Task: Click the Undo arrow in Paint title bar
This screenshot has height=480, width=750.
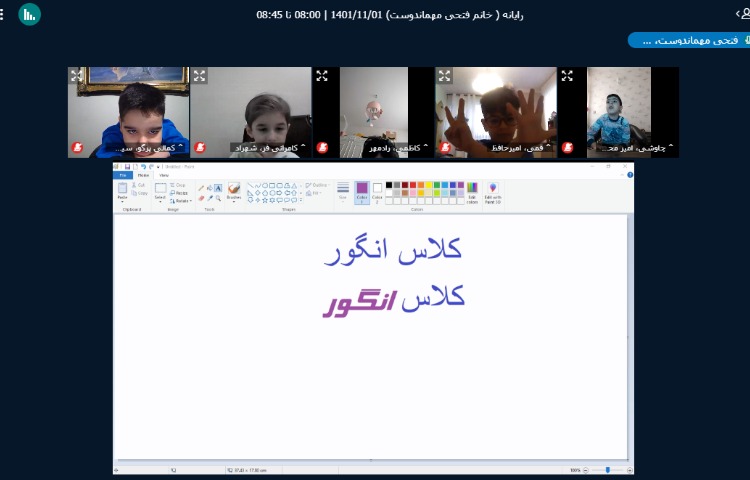Action: 143,166
